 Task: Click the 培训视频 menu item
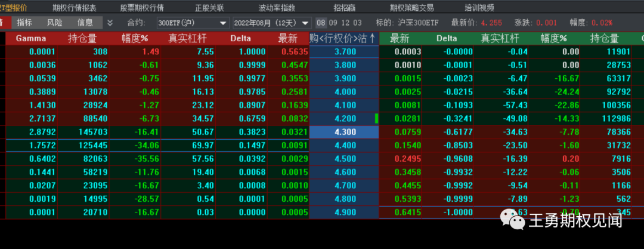pos(479,8)
